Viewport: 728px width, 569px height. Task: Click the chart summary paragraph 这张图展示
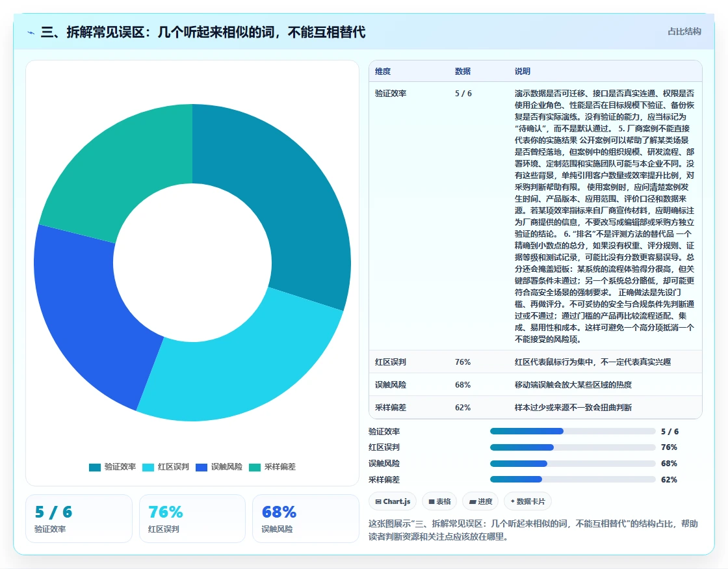[533, 531]
